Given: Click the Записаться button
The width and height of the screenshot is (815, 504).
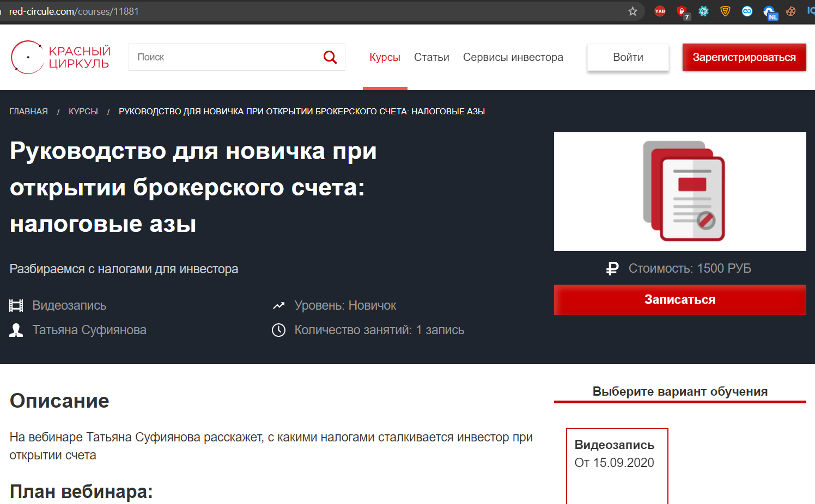Looking at the screenshot, I should point(680,300).
